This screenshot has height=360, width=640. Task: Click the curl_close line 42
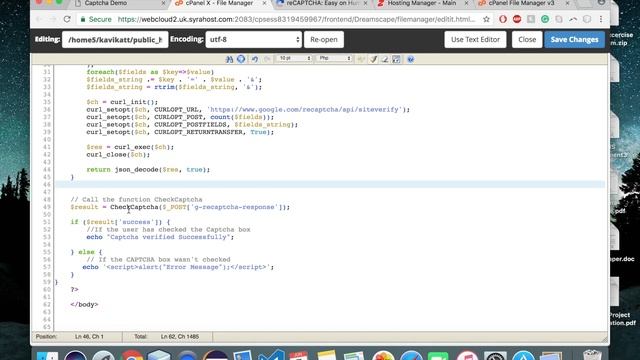[x=118, y=155]
